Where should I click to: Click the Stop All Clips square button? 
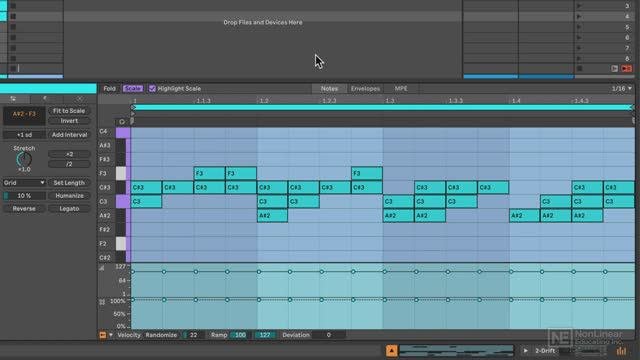coord(579,69)
